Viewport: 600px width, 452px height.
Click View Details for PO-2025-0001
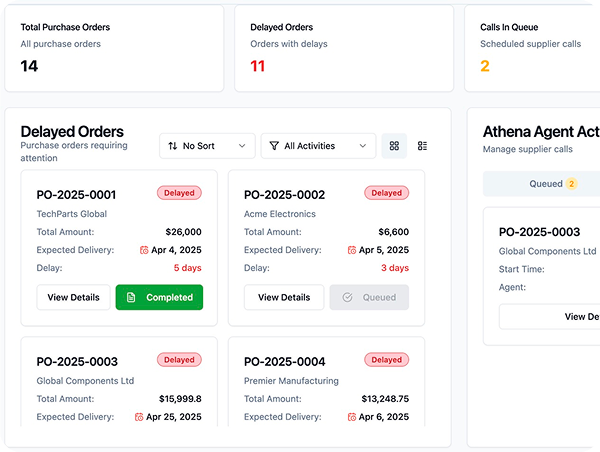click(x=73, y=297)
